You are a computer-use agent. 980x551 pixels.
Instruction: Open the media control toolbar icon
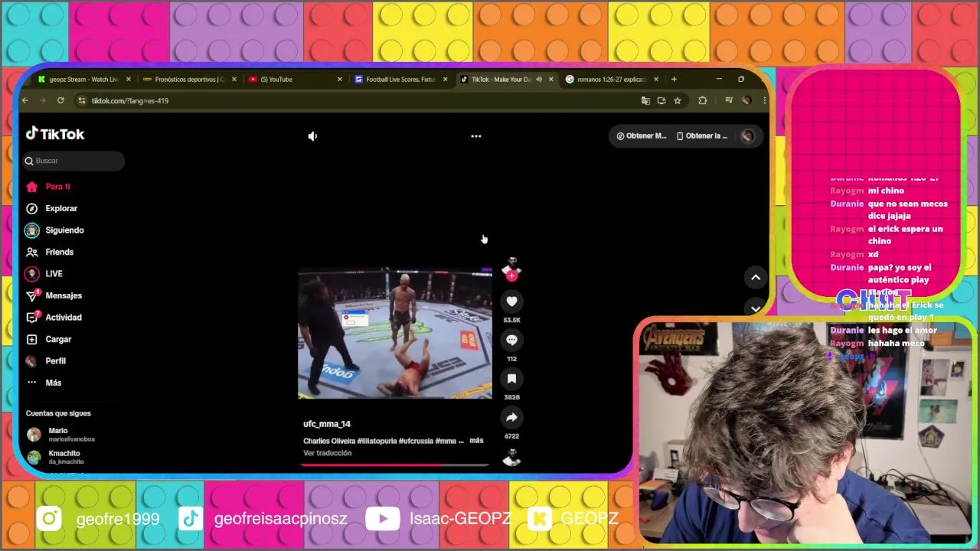point(729,100)
